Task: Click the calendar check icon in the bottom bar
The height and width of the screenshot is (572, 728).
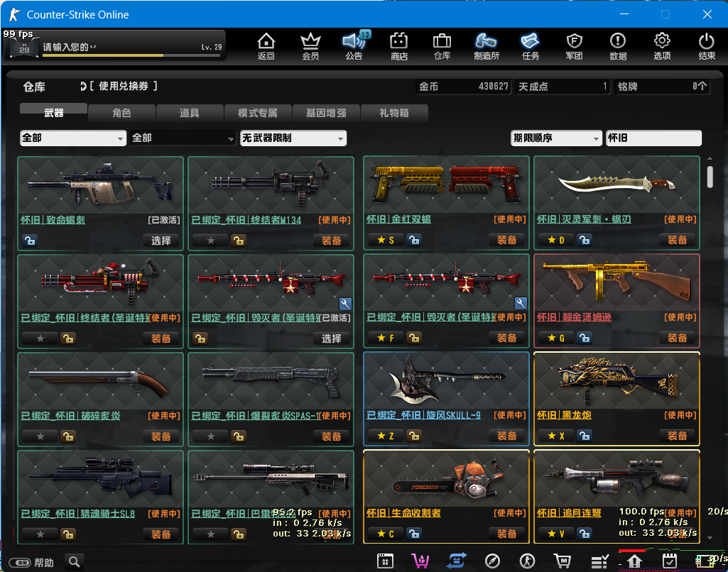Action: (x=669, y=561)
